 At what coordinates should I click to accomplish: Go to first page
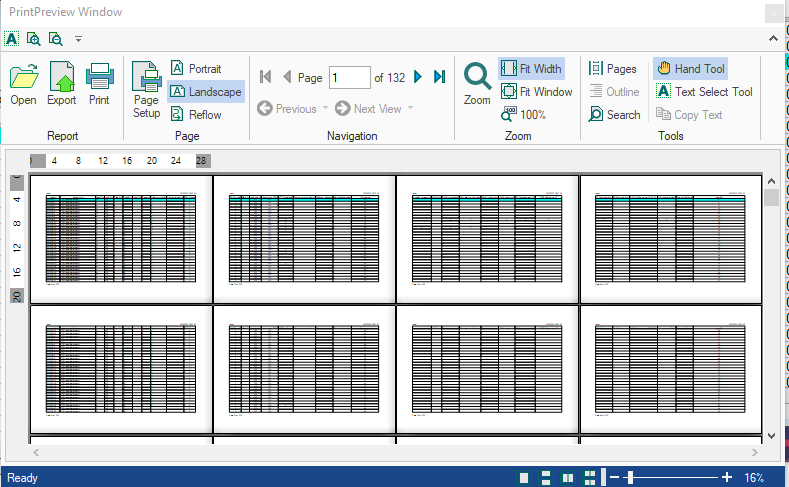click(x=265, y=77)
